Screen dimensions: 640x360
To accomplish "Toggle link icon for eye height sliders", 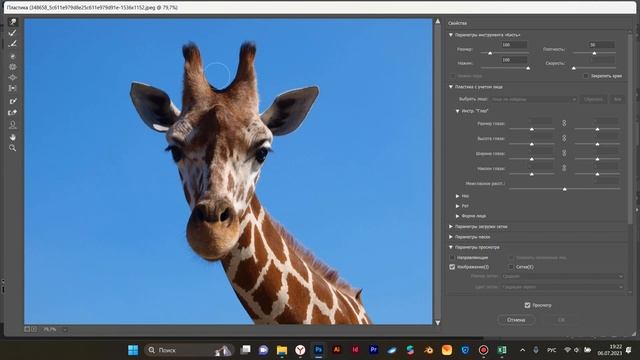I will [564, 138].
